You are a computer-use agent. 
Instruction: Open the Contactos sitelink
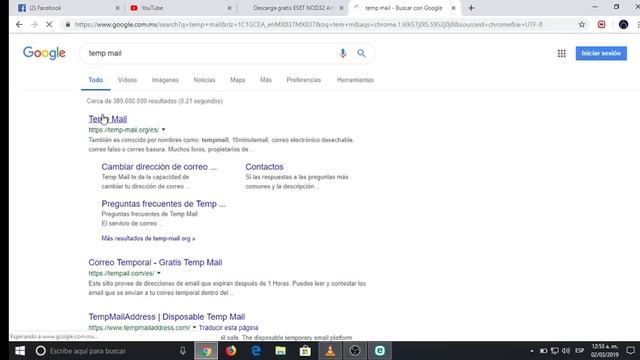[x=264, y=167]
